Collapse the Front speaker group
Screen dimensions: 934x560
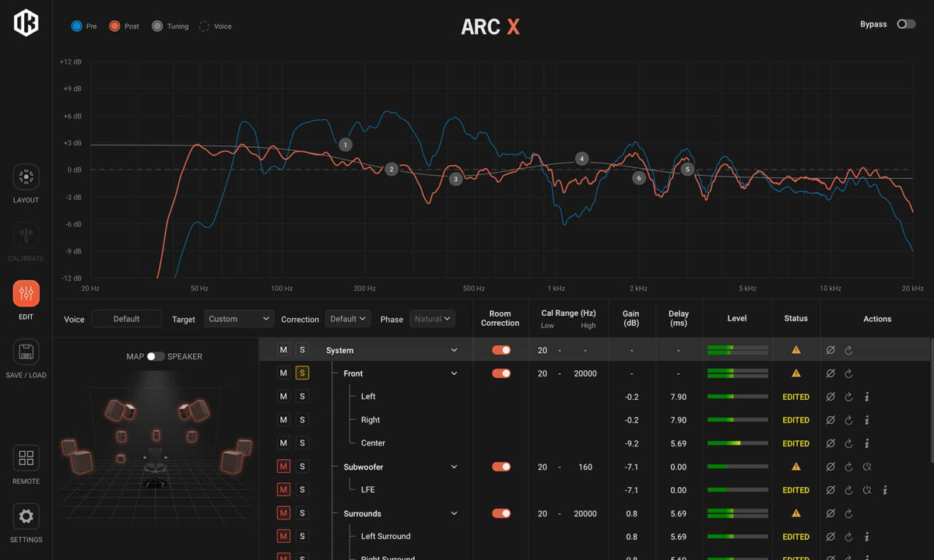coord(454,373)
